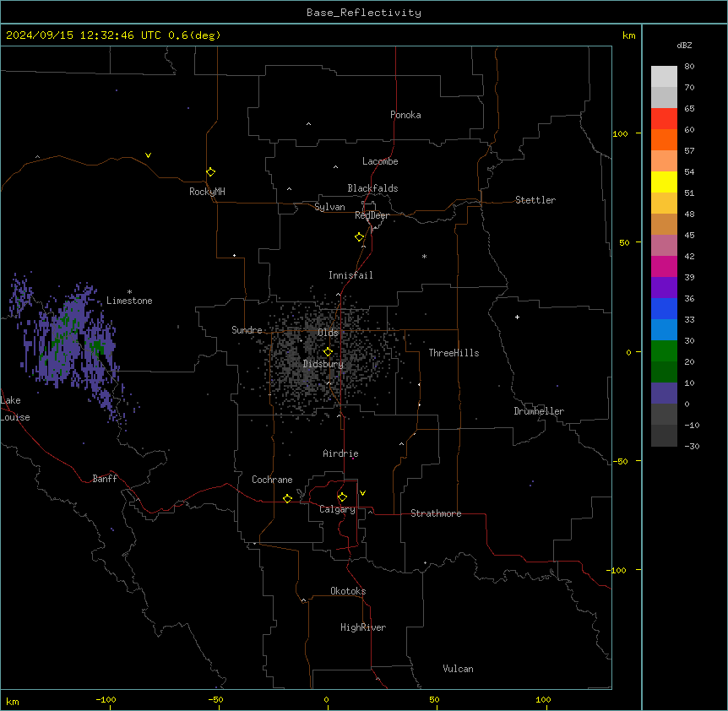Select the indigo 10 dBZ legend swatch
The width and height of the screenshot is (728, 711).
pos(664,393)
